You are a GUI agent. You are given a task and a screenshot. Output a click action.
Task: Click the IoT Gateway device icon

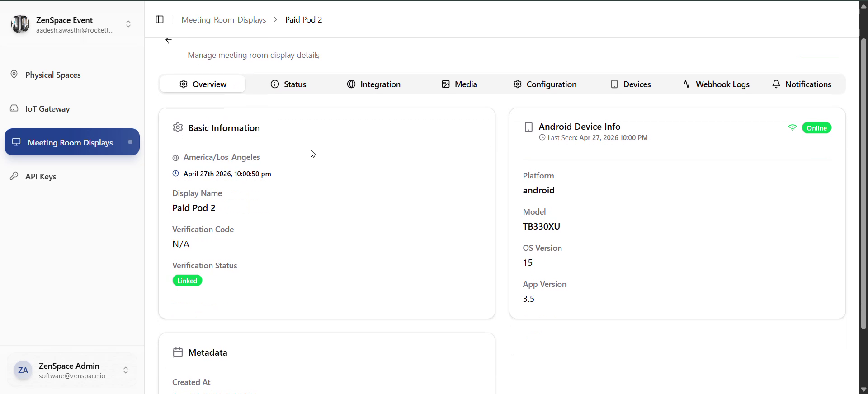[x=14, y=108]
